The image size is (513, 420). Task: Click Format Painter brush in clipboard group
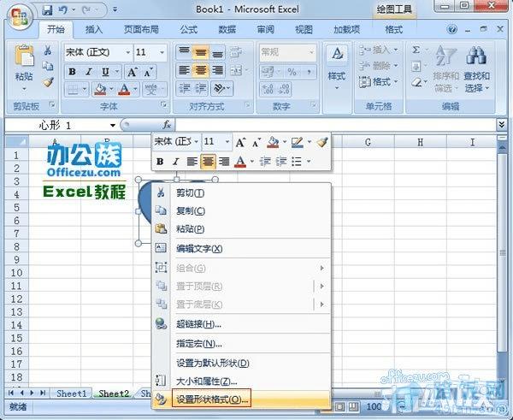point(48,82)
